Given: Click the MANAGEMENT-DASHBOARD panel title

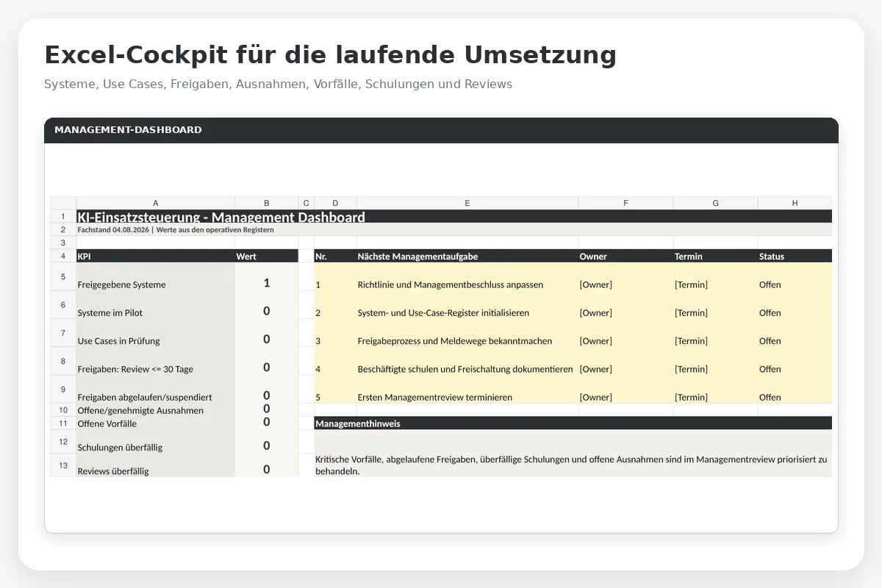Looking at the screenshot, I should pyautogui.click(x=128, y=130).
